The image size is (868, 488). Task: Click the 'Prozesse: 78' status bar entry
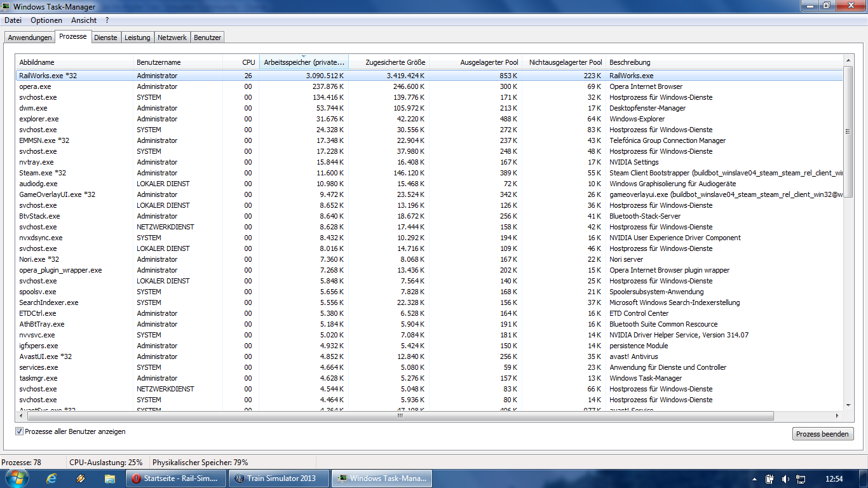[x=22, y=463]
